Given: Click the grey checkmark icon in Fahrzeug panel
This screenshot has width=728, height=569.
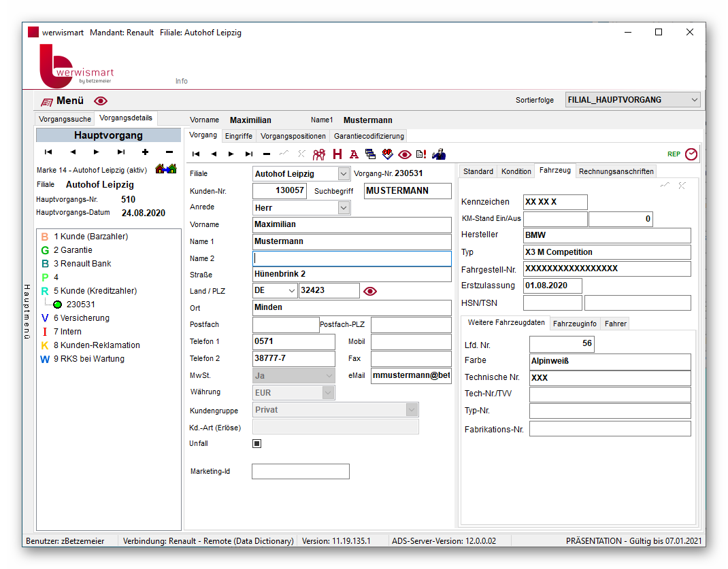Looking at the screenshot, I should 665,185.
